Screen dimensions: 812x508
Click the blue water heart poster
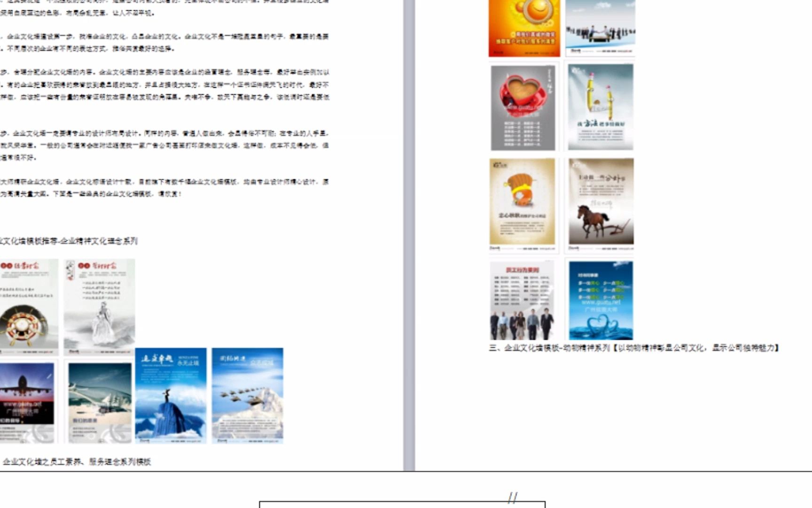point(601,301)
